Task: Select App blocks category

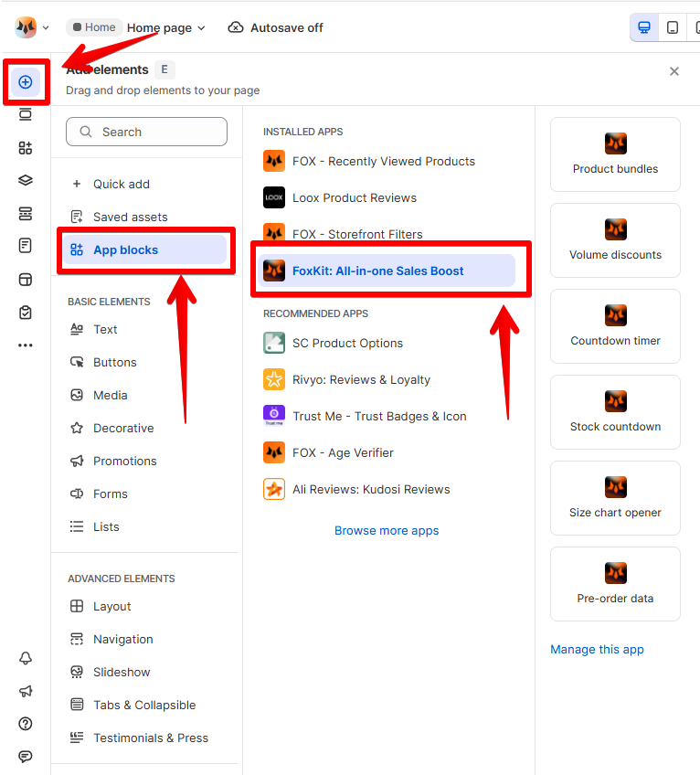Action: tap(145, 249)
